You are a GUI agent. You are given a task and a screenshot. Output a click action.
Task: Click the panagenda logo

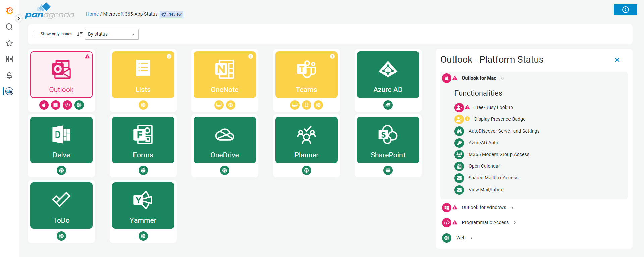50,11
